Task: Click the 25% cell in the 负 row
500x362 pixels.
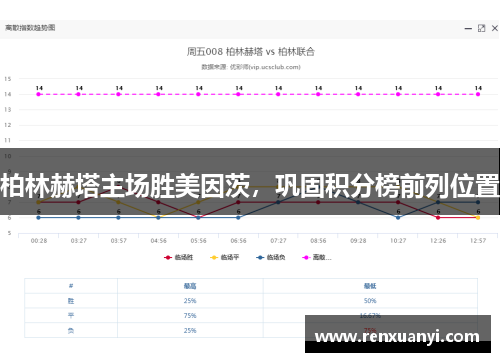Action: coord(190,331)
